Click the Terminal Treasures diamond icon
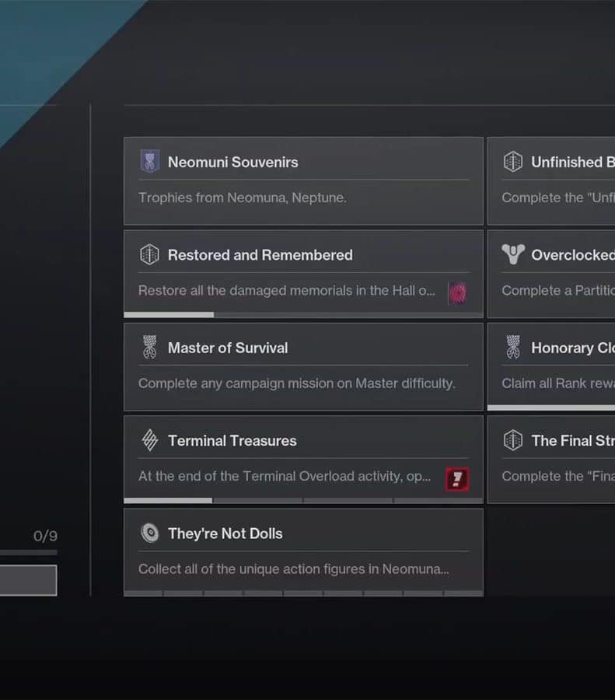This screenshot has width=615, height=700. pyautogui.click(x=149, y=440)
